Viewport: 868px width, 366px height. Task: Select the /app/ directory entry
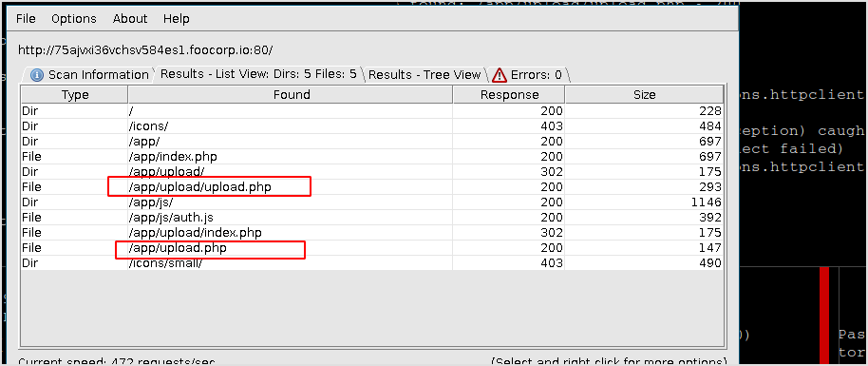[x=372, y=142]
